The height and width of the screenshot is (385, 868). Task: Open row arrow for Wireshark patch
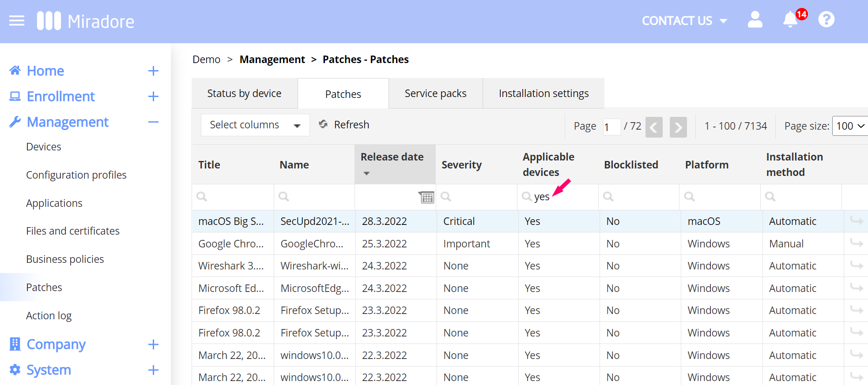coord(857,265)
